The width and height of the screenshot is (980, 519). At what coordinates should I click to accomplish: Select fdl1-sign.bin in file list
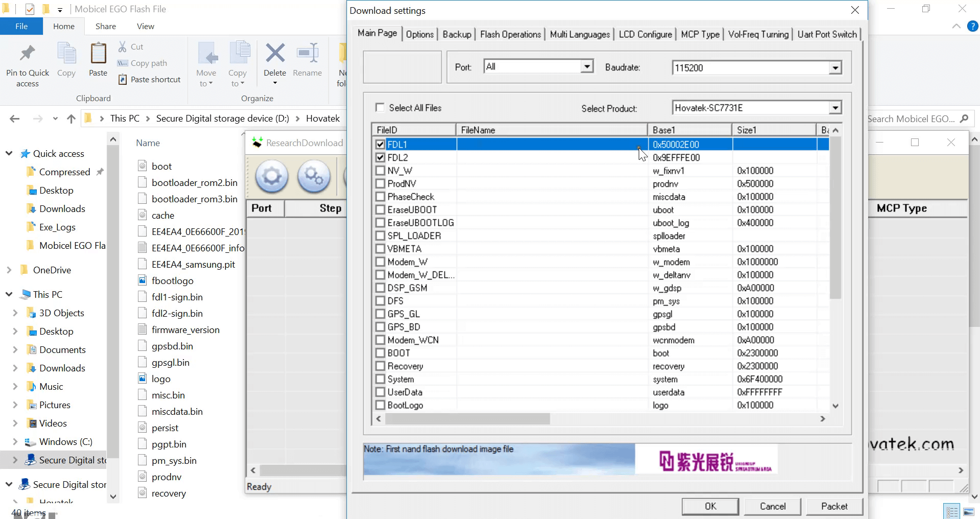(x=177, y=297)
